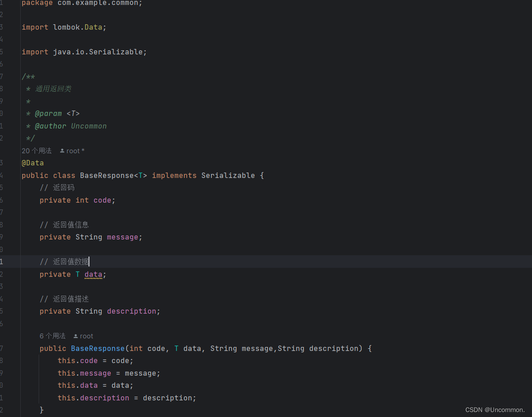Image resolution: width=532 pixels, height=417 pixels.
Task: Click the person icon beside 'root *'
Action: point(62,151)
